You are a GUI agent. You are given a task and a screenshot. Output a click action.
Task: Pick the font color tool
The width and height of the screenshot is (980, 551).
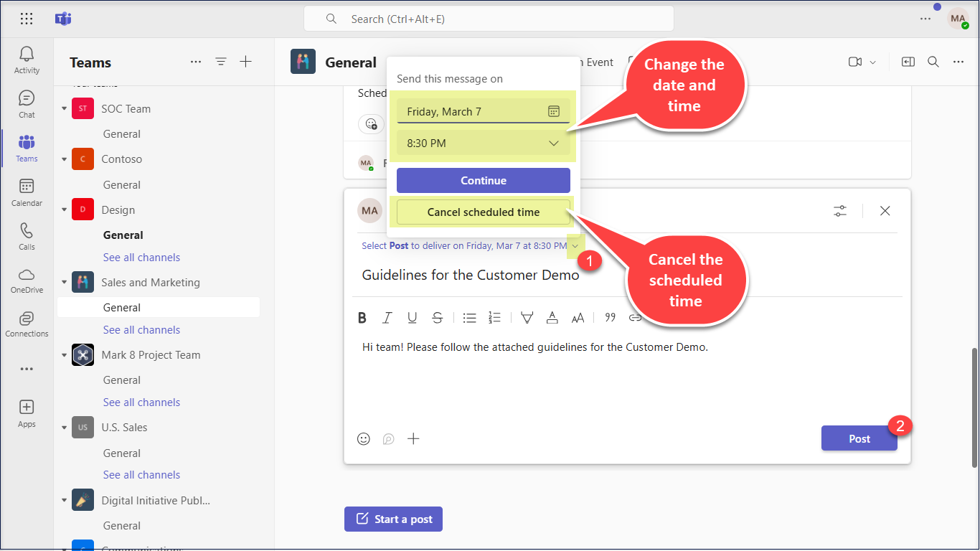click(x=552, y=318)
